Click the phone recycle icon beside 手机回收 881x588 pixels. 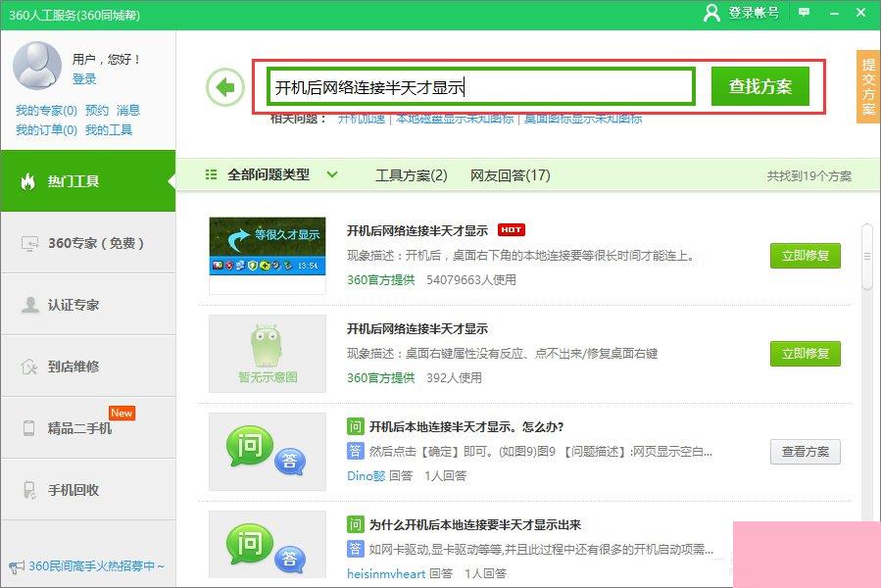(x=29, y=490)
